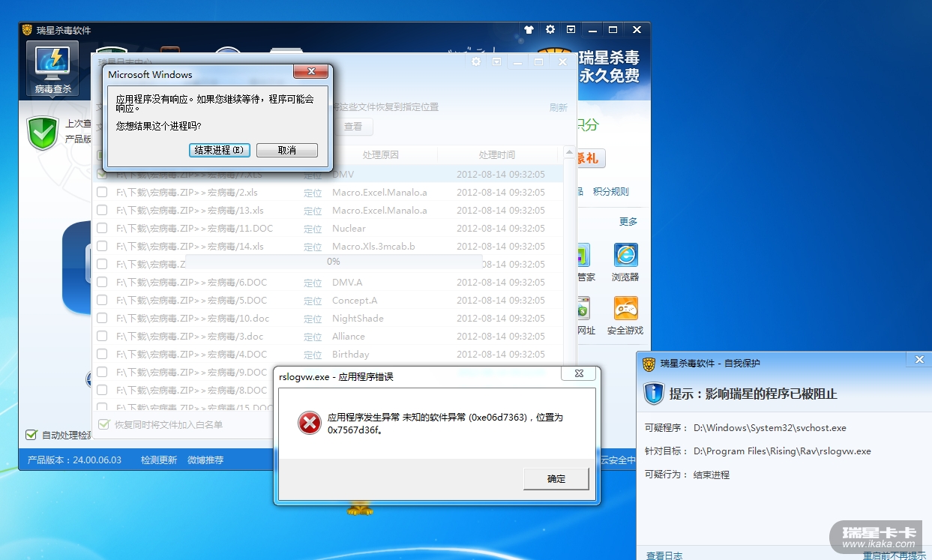
Task: Toggle the 自动处理检测 checkbox
Action: (31, 435)
